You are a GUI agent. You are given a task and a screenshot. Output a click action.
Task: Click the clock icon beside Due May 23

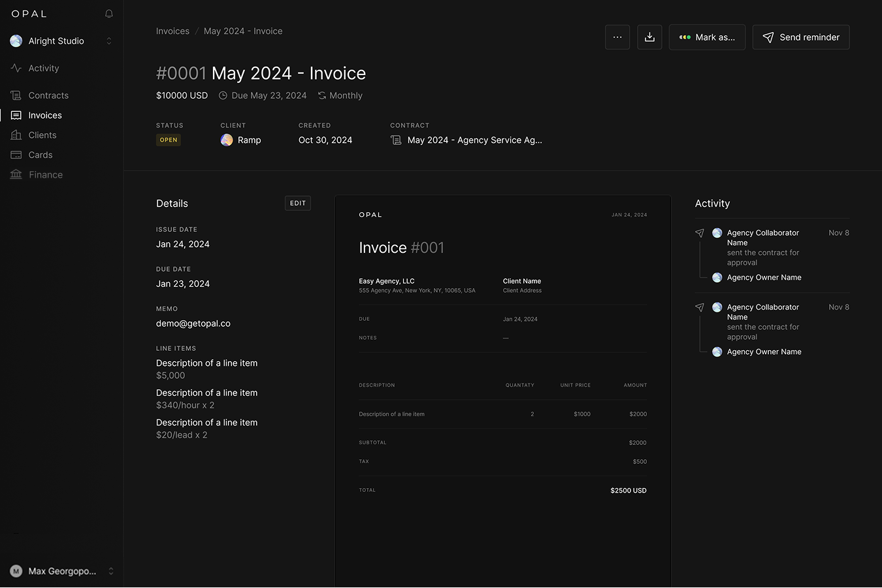(x=223, y=95)
